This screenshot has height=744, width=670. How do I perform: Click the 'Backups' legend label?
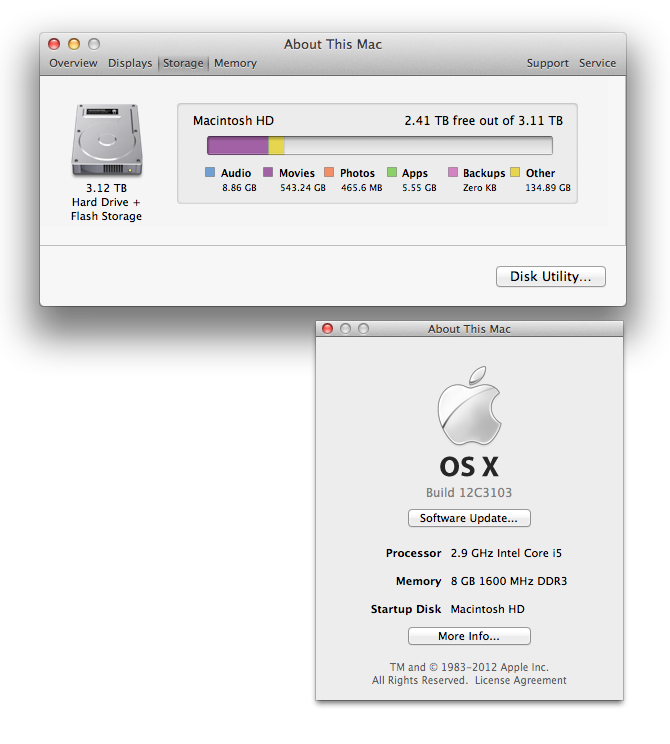pyautogui.click(x=484, y=173)
